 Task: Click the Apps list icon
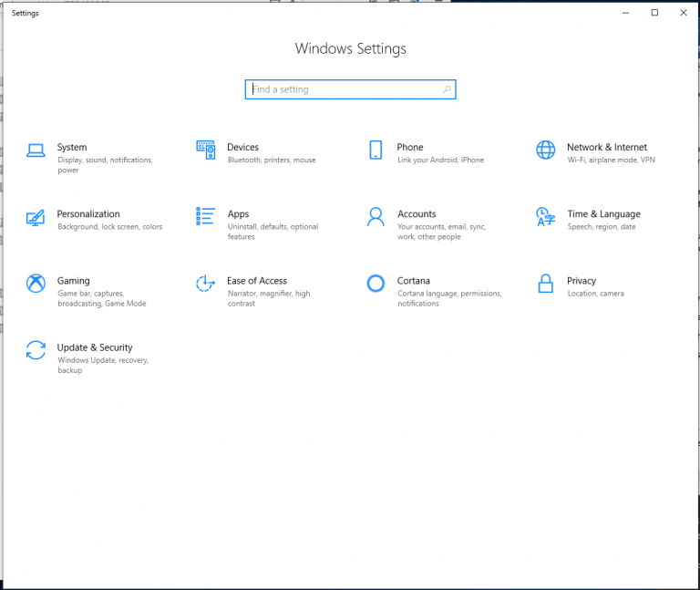pos(206,216)
